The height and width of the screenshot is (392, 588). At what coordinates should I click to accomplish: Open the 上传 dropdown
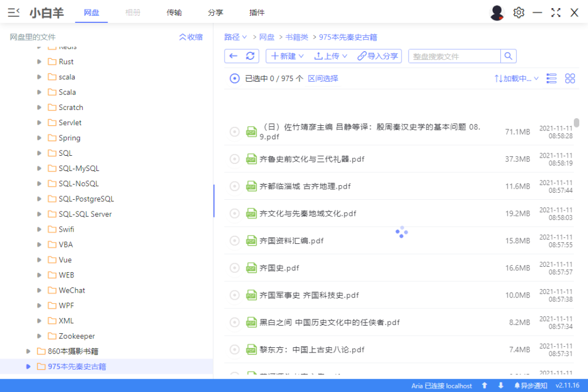tap(330, 56)
